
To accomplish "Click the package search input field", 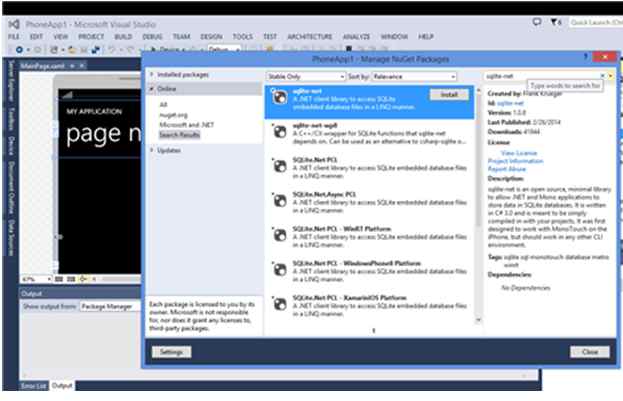I will (542, 76).
